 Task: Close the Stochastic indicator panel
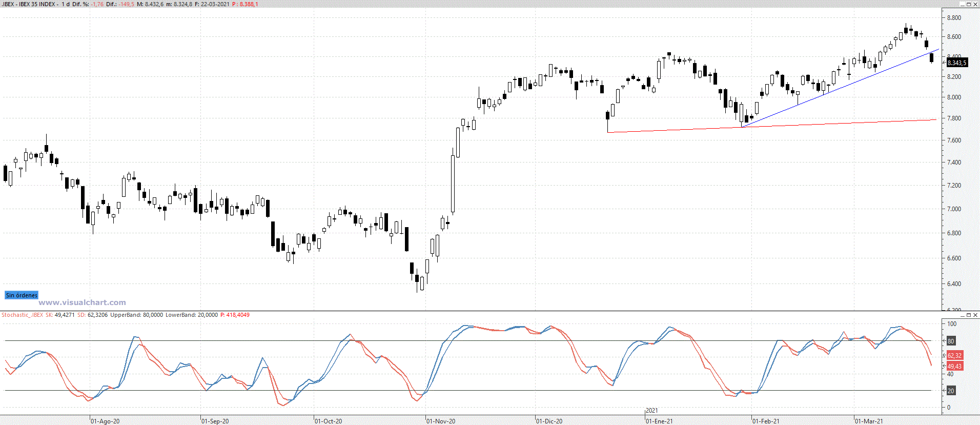pos(975,315)
